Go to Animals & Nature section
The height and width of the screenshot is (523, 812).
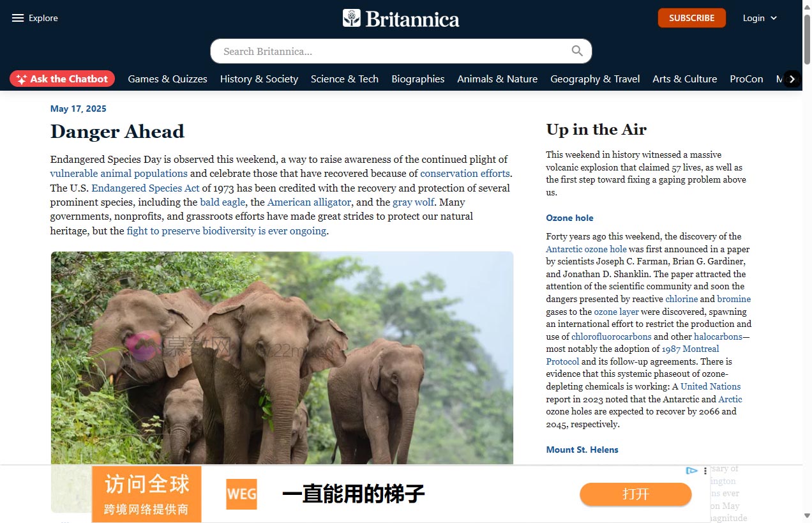coord(497,79)
